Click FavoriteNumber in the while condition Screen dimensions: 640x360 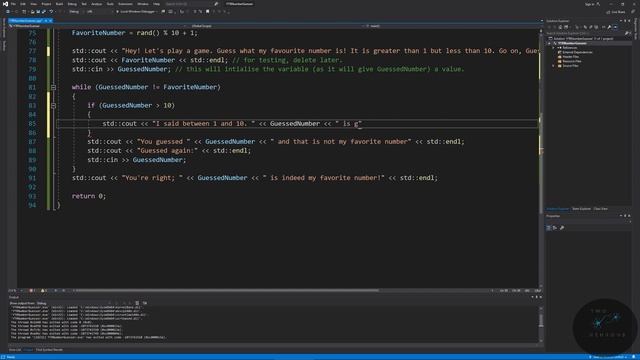coord(190,87)
